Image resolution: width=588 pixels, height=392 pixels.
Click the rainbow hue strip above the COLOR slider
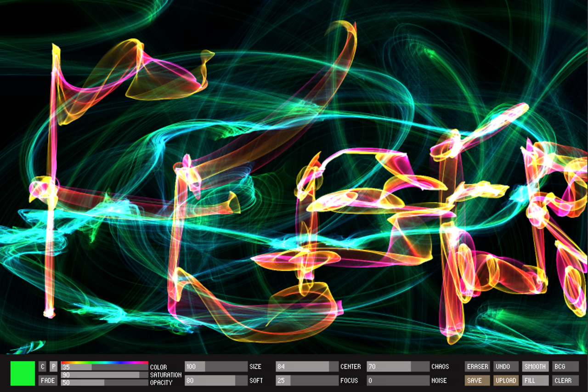click(104, 363)
